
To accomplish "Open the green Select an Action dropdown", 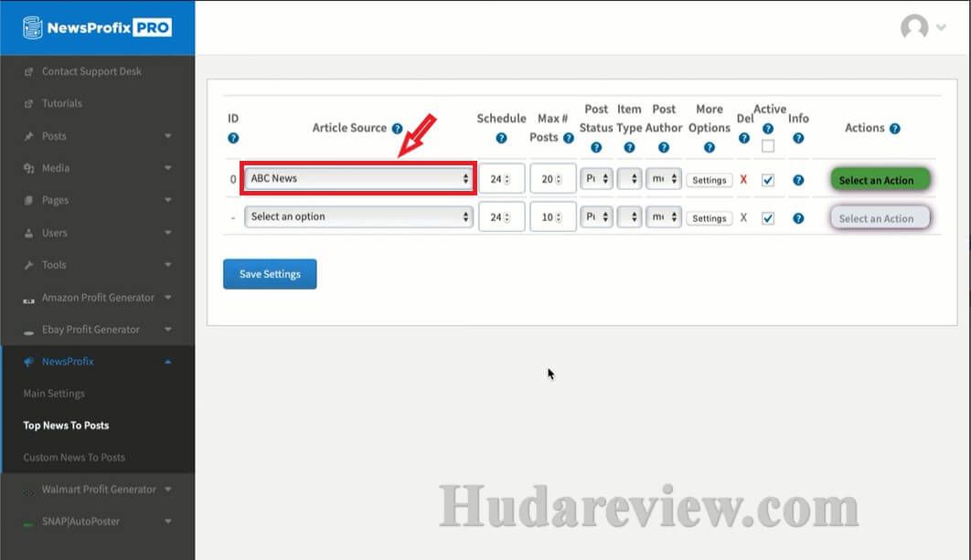I will click(880, 180).
